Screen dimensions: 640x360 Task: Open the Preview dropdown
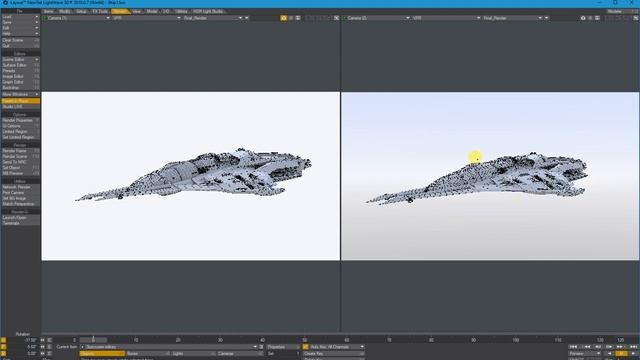(584, 353)
